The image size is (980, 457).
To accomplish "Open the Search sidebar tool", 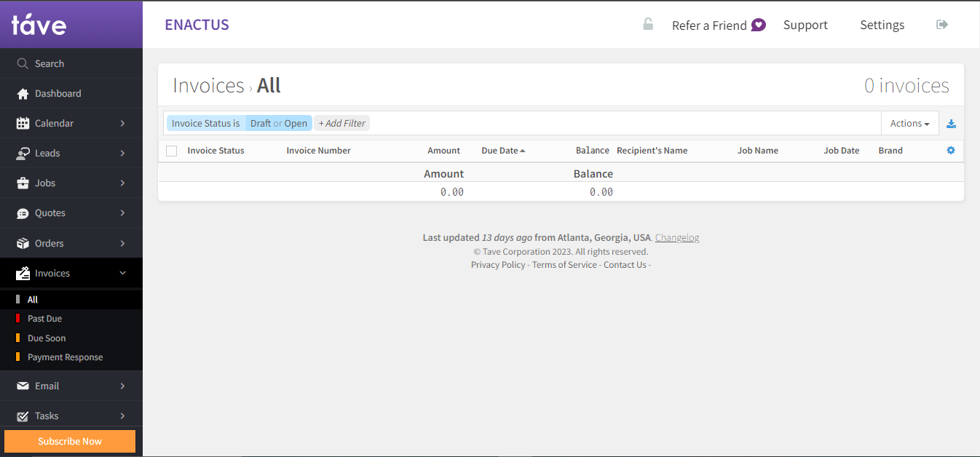I will point(22,63).
